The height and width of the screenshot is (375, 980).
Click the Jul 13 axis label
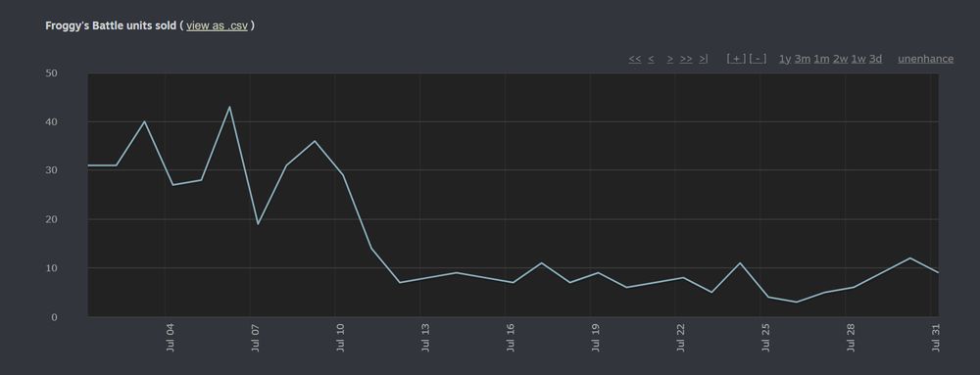pyautogui.click(x=425, y=337)
